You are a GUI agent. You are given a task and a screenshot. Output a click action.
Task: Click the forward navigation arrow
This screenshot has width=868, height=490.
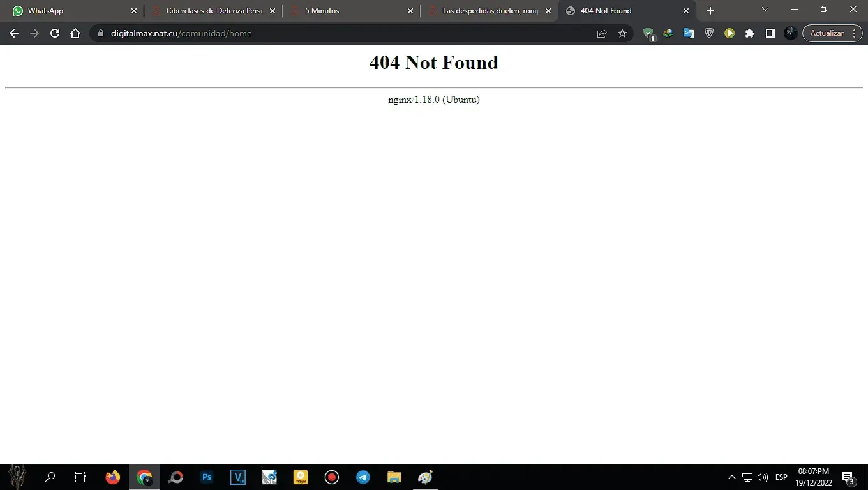34,33
